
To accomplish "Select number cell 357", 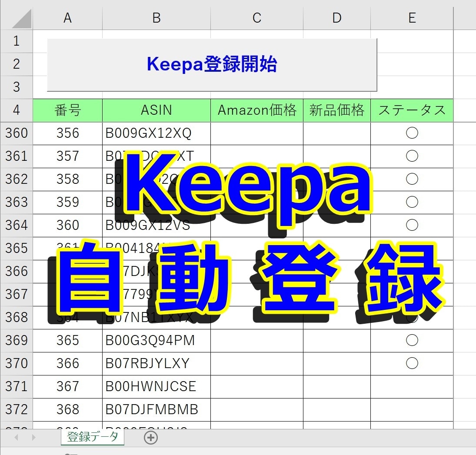I will coord(68,156).
